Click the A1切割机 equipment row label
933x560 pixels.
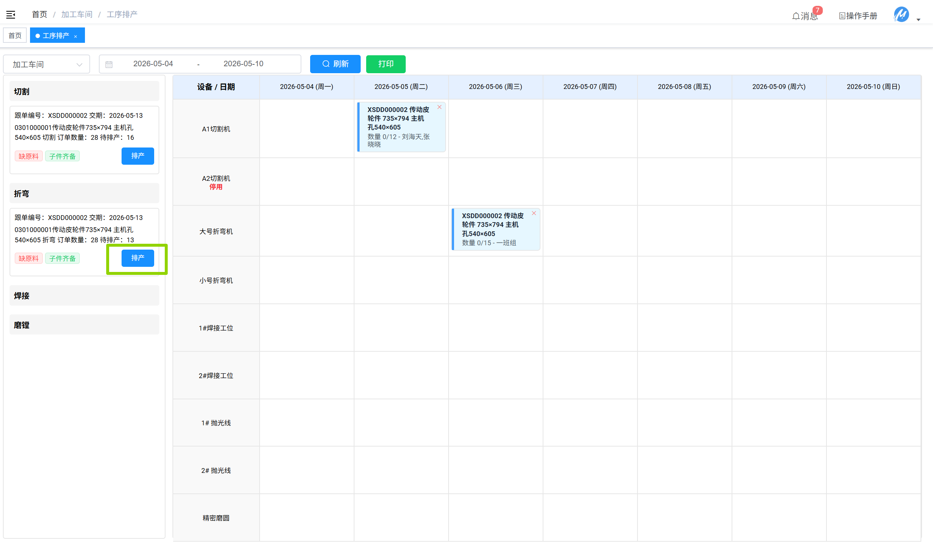point(216,129)
